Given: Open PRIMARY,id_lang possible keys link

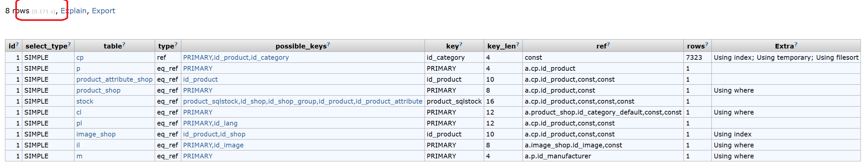Looking at the screenshot, I should click(210, 123).
